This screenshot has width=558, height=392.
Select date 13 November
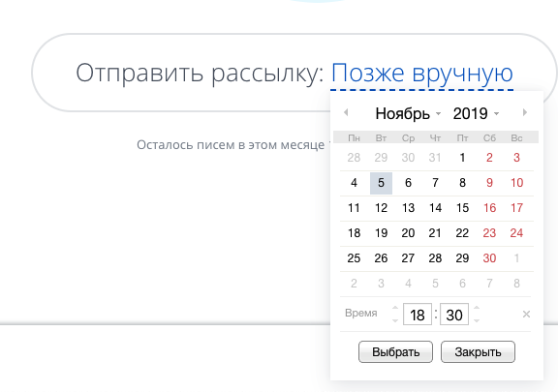point(408,208)
